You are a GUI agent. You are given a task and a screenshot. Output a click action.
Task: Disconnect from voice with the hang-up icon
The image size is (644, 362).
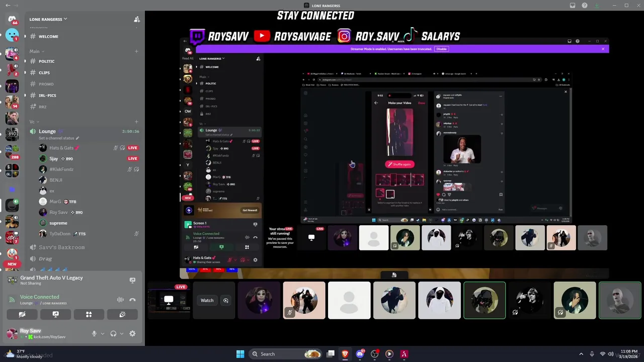(x=132, y=300)
